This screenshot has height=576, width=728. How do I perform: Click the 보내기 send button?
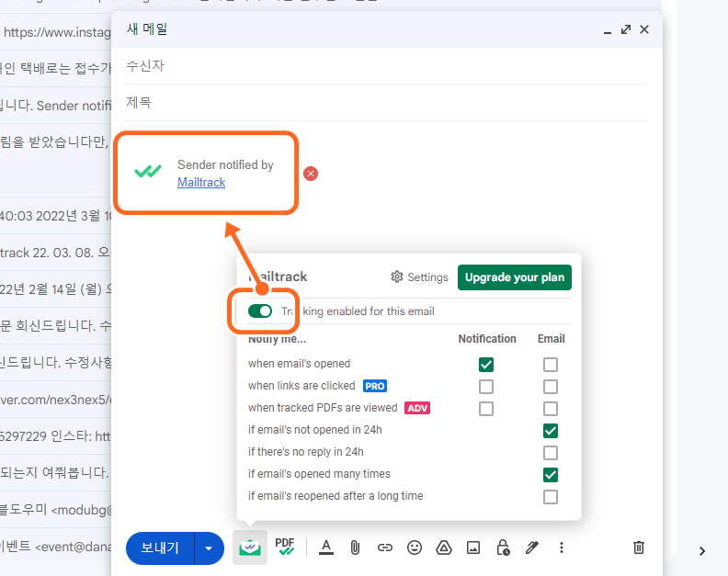point(160,548)
